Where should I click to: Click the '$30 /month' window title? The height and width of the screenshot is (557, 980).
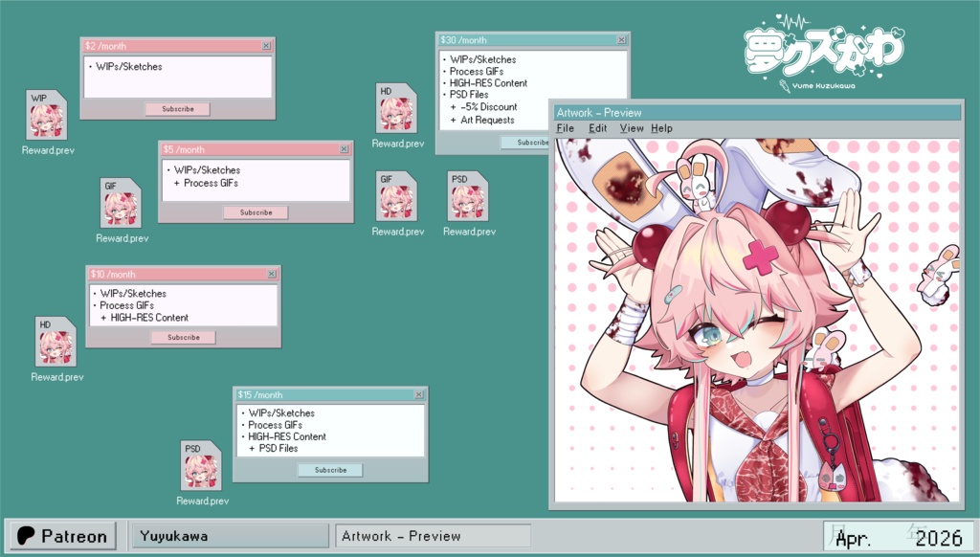pyautogui.click(x=463, y=39)
